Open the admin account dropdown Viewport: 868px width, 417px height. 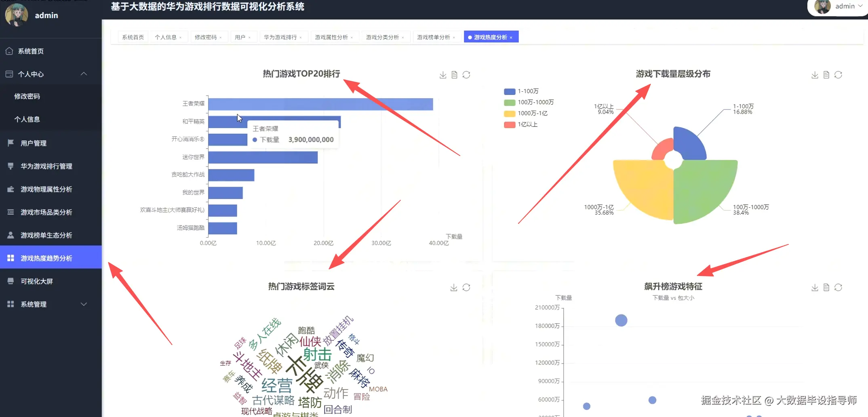coord(845,6)
